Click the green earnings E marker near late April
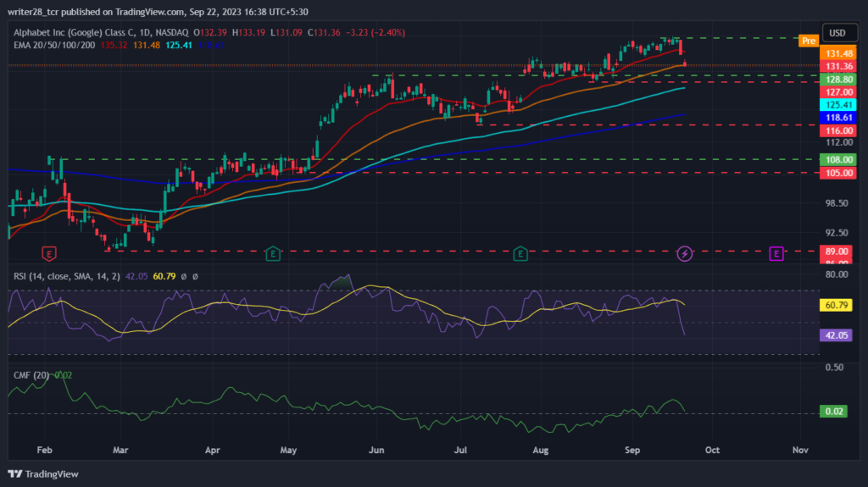868x487 pixels. coord(273,254)
